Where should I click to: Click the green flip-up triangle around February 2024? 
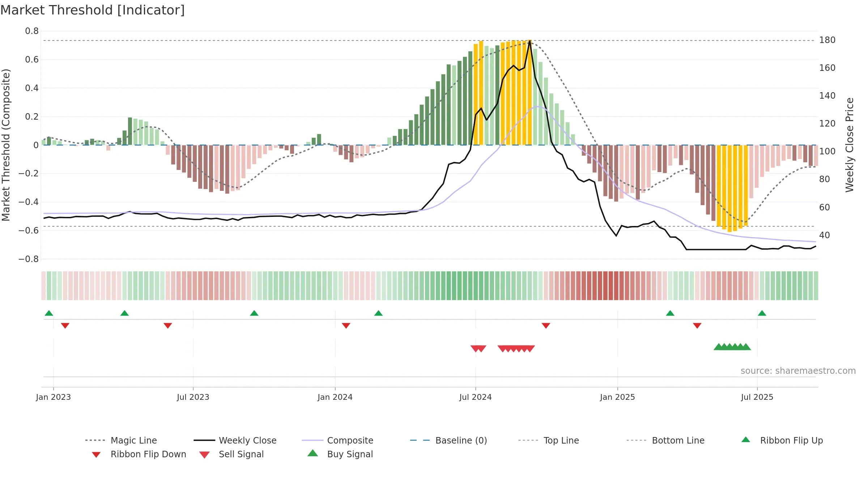point(378,313)
